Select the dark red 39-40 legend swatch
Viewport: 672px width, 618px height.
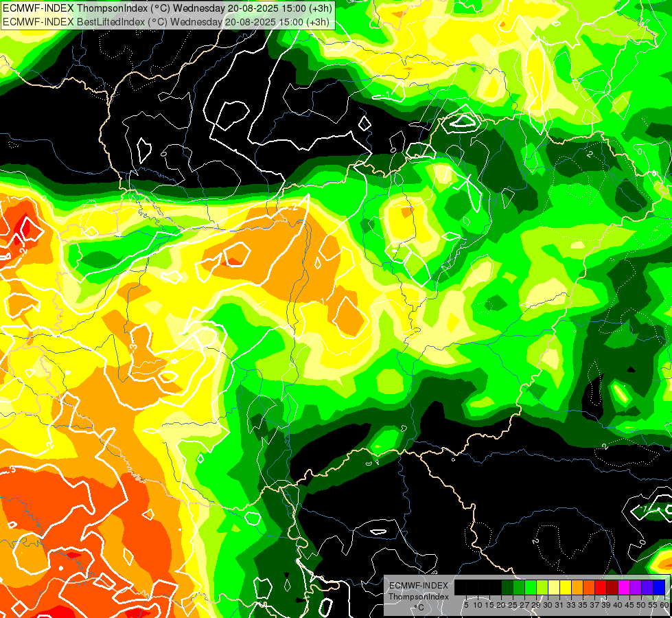pos(612,587)
